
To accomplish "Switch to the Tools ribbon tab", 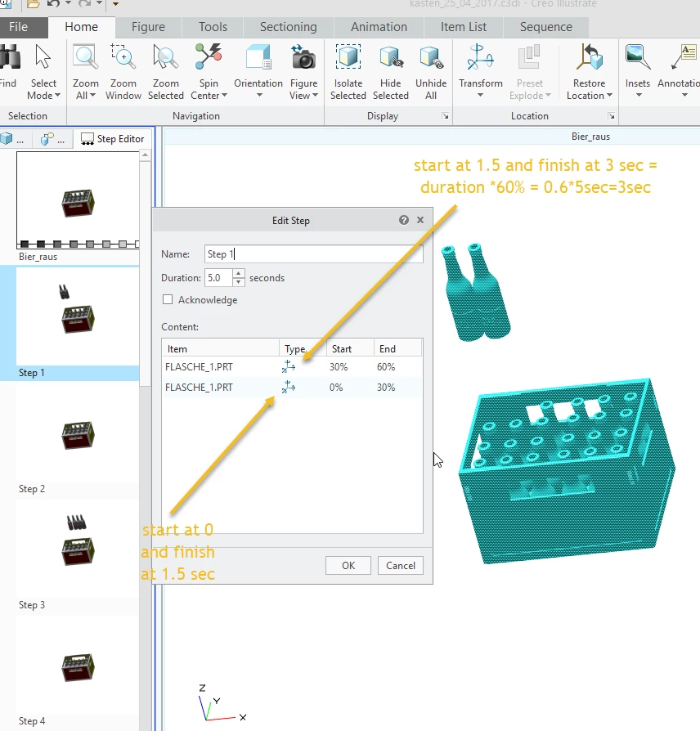I will tap(213, 27).
